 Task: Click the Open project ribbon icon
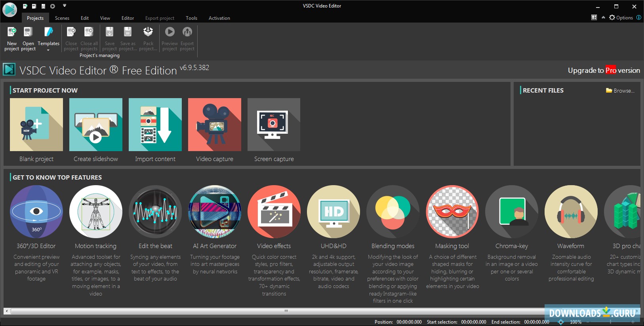coord(28,38)
